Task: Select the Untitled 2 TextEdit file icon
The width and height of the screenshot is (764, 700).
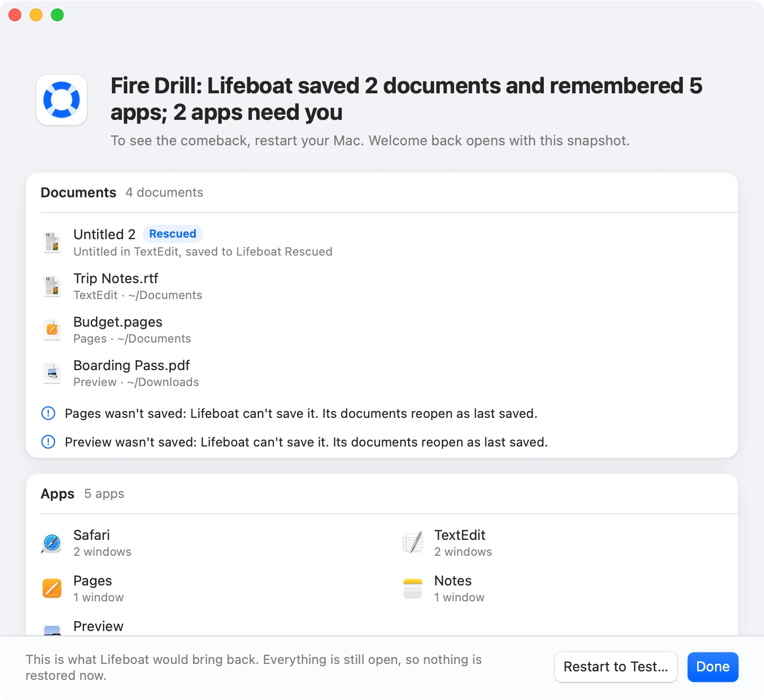Action: [52, 242]
